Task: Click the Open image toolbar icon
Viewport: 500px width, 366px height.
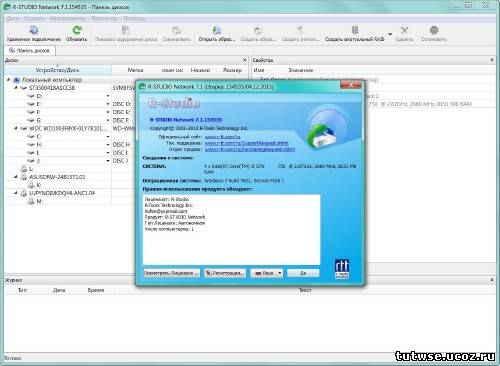Action: pos(217,30)
